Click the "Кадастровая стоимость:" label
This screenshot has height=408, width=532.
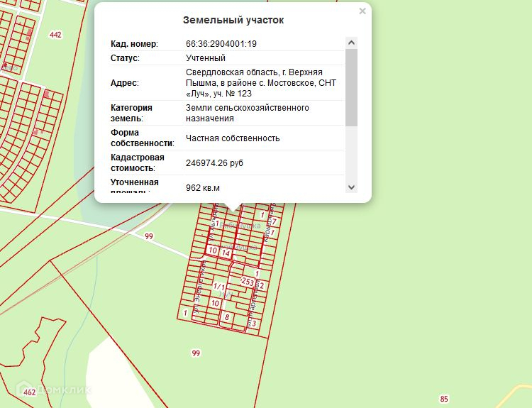(138, 162)
